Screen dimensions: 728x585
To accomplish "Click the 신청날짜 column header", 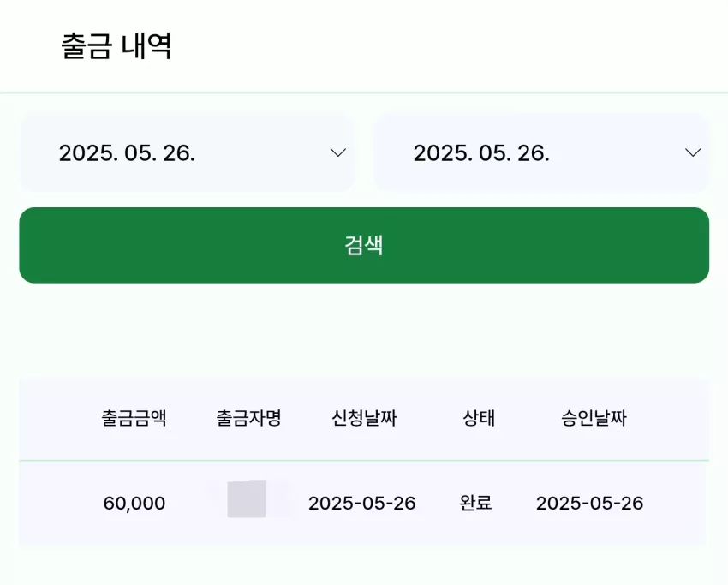I will pos(364,418).
